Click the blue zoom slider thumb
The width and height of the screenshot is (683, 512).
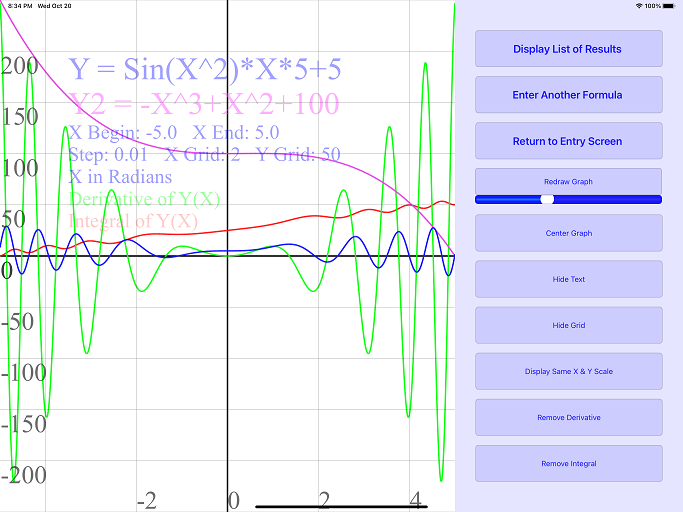547,199
